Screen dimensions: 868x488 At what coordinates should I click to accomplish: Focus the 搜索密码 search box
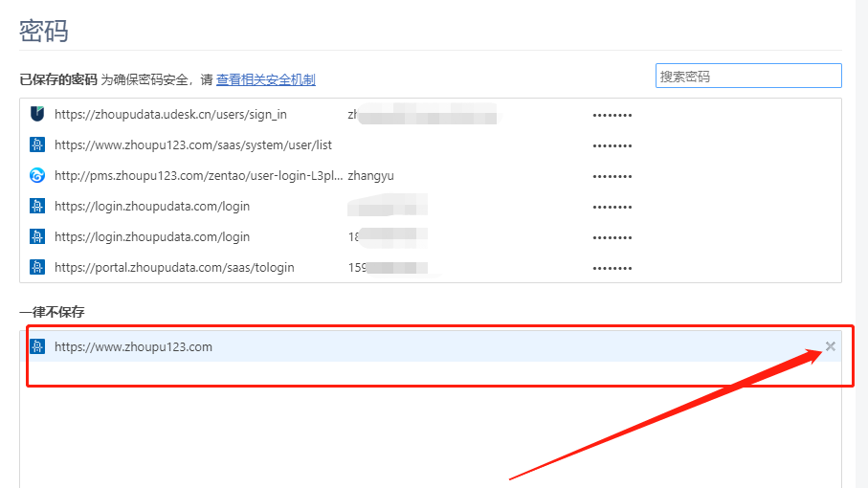[x=747, y=77]
